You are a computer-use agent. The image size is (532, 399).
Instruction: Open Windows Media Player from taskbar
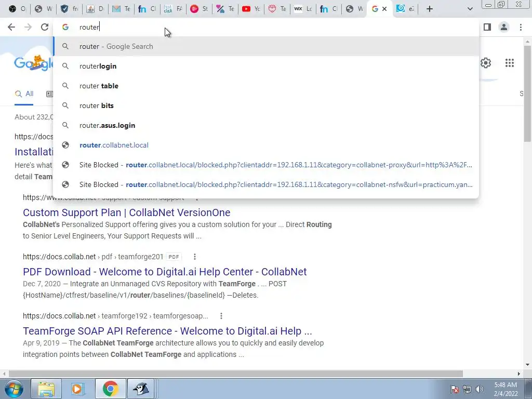tap(78, 389)
